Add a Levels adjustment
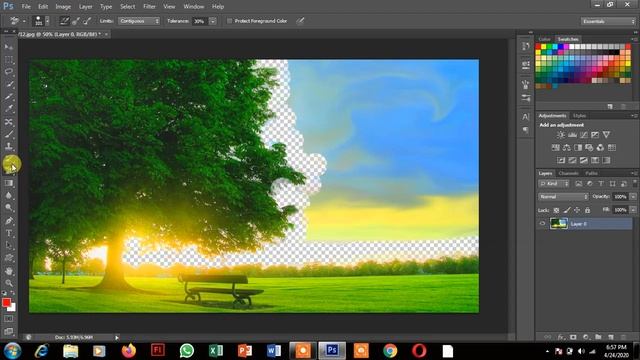Image resolution: width=640 pixels, height=360 pixels. click(572, 135)
